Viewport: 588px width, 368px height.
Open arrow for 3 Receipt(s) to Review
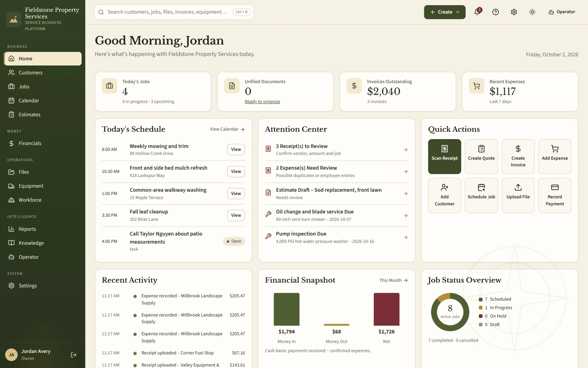point(406,150)
